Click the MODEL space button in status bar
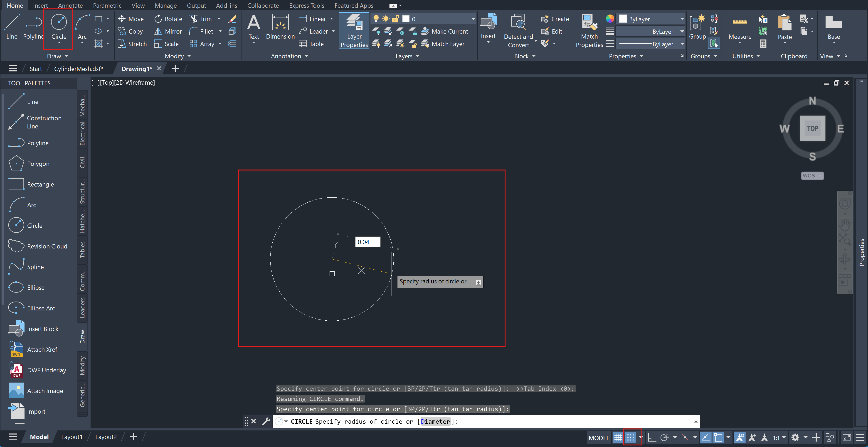This screenshot has height=447, width=868. click(x=598, y=437)
